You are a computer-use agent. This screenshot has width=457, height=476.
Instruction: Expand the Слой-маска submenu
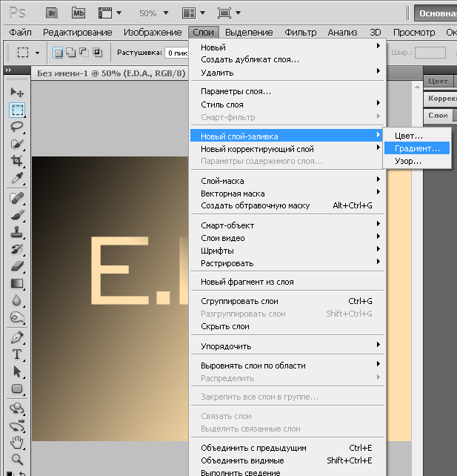[287, 181]
